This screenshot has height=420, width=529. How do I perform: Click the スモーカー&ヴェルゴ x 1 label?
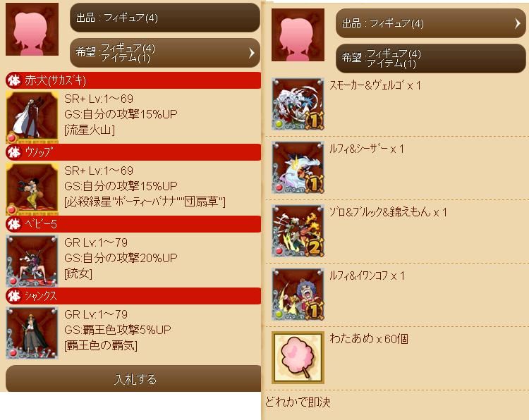tap(375, 85)
